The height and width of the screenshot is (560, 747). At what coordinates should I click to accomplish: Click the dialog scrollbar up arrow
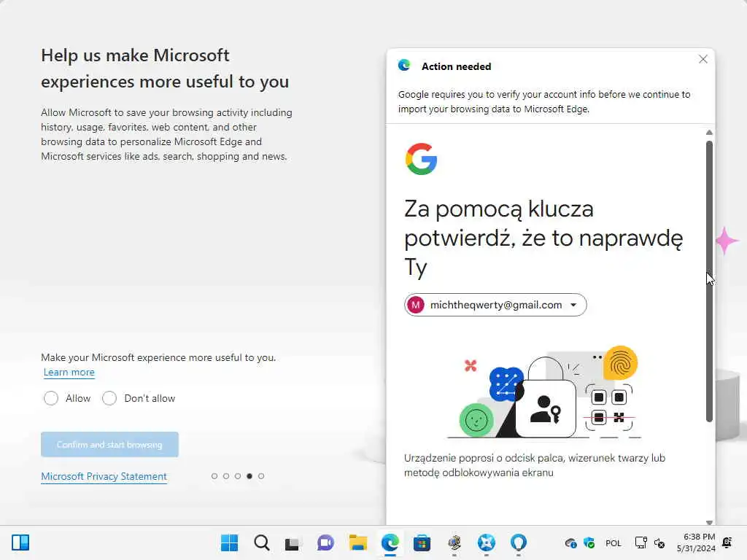[x=709, y=133]
